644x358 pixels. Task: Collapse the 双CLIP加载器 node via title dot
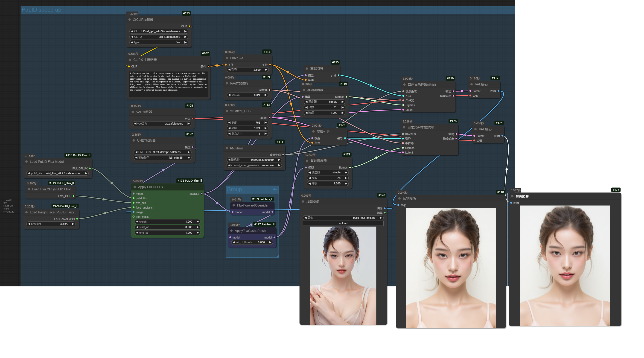pos(129,20)
